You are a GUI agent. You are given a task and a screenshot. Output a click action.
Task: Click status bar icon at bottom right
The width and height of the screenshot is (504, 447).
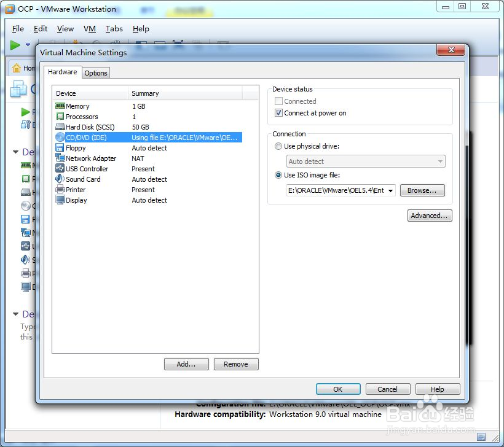[481, 437]
